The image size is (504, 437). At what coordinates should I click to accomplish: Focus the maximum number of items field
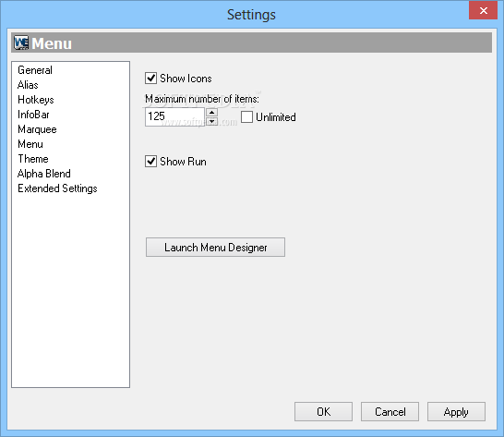tap(174, 116)
